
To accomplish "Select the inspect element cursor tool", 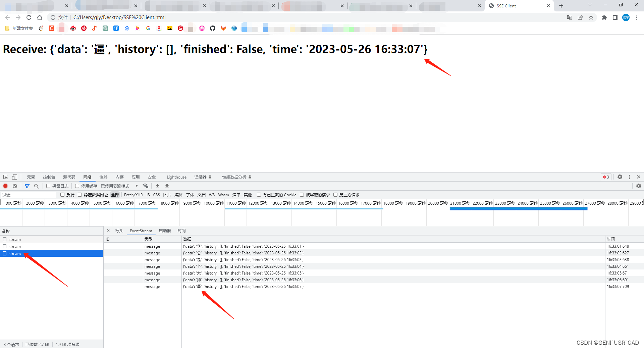I will coord(5,177).
